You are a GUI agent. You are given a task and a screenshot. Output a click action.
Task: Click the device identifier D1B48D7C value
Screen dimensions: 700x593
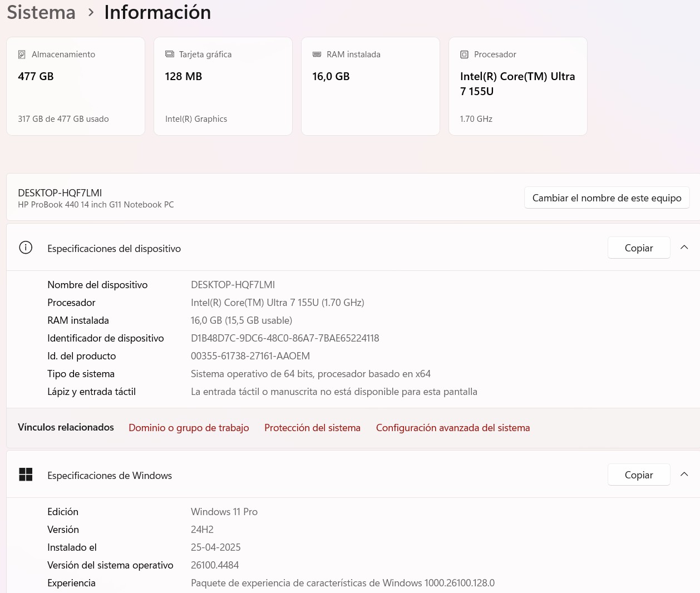285,338
